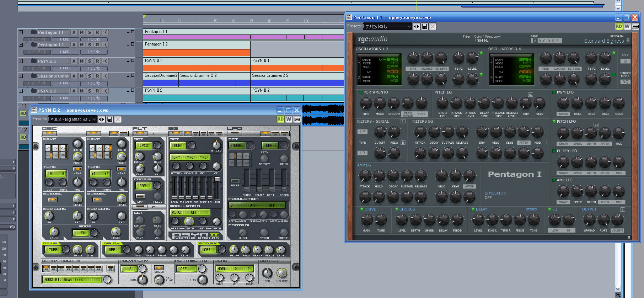Mute the PSYN II 1 track
The image size is (644, 298).
(x=82, y=61)
